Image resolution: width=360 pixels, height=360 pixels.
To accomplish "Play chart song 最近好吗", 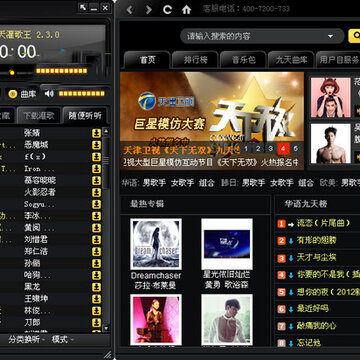I will click(313, 308).
